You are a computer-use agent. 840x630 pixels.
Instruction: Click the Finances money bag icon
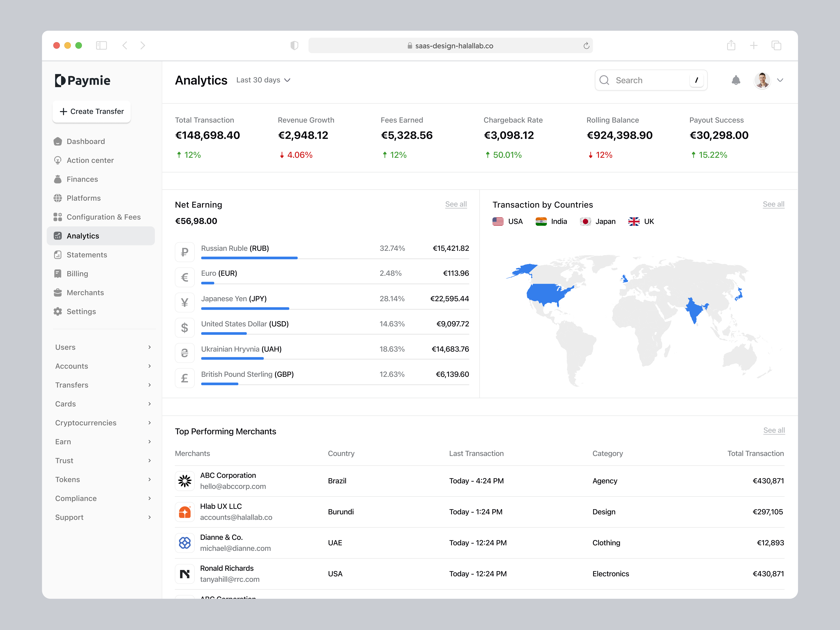coord(58,179)
